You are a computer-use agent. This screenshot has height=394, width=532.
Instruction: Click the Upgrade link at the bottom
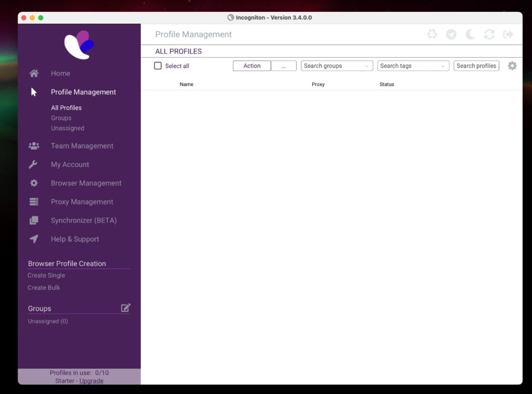91,381
